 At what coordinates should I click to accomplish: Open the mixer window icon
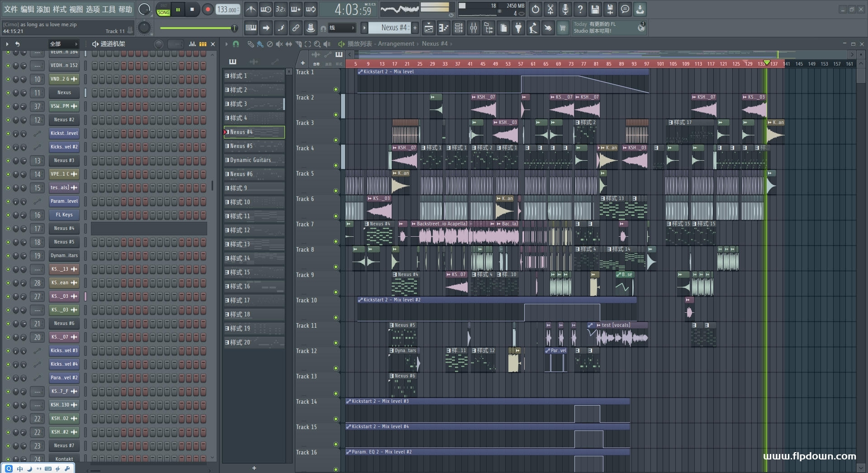click(x=474, y=29)
